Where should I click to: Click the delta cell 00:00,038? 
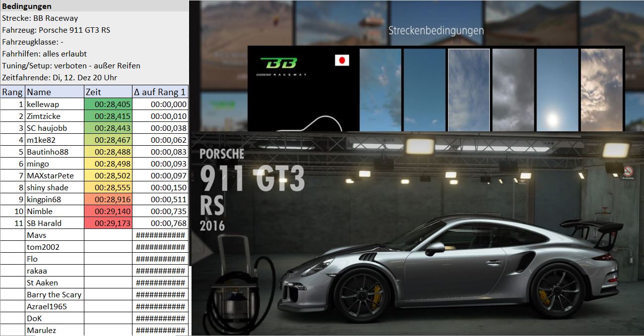coord(160,128)
